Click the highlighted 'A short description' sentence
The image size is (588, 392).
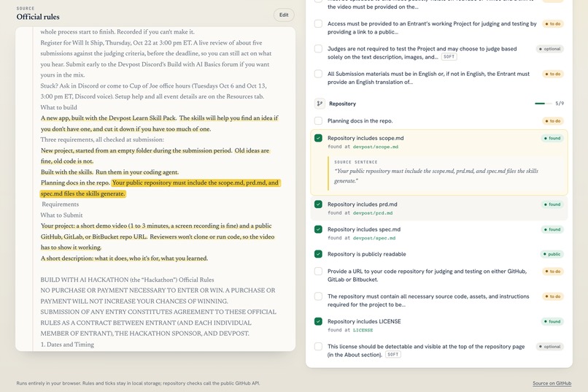point(124,258)
